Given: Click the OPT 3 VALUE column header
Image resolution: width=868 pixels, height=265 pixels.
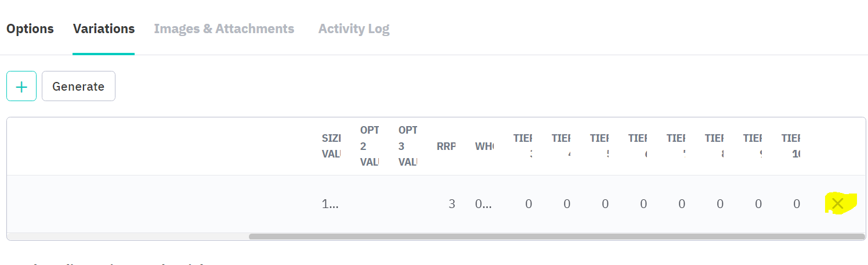Looking at the screenshot, I should click(407, 146).
